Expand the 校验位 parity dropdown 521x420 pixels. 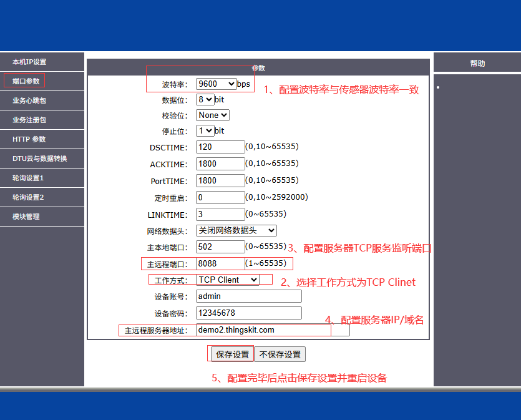pyautogui.click(x=213, y=115)
